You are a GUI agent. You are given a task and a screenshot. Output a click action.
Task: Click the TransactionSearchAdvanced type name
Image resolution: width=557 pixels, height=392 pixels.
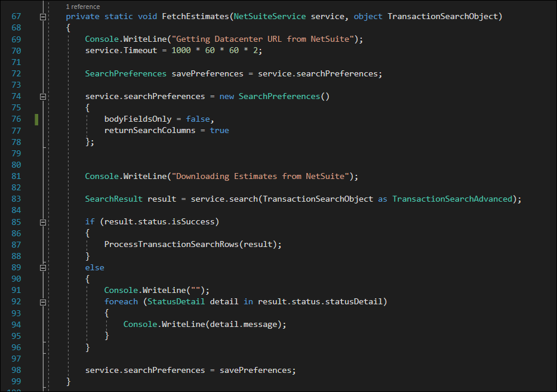(452, 199)
